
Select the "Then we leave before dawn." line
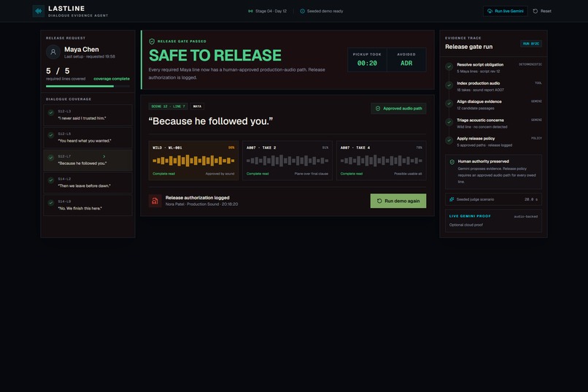point(88,182)
